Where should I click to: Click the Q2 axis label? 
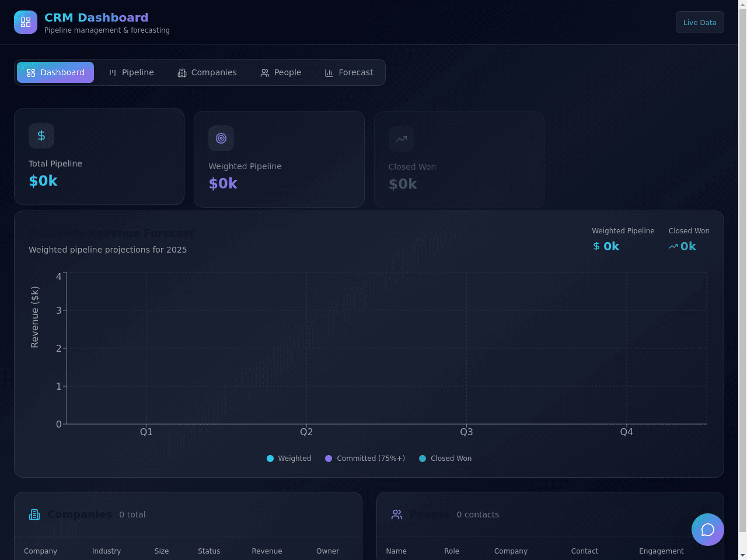tap(306, 432)
